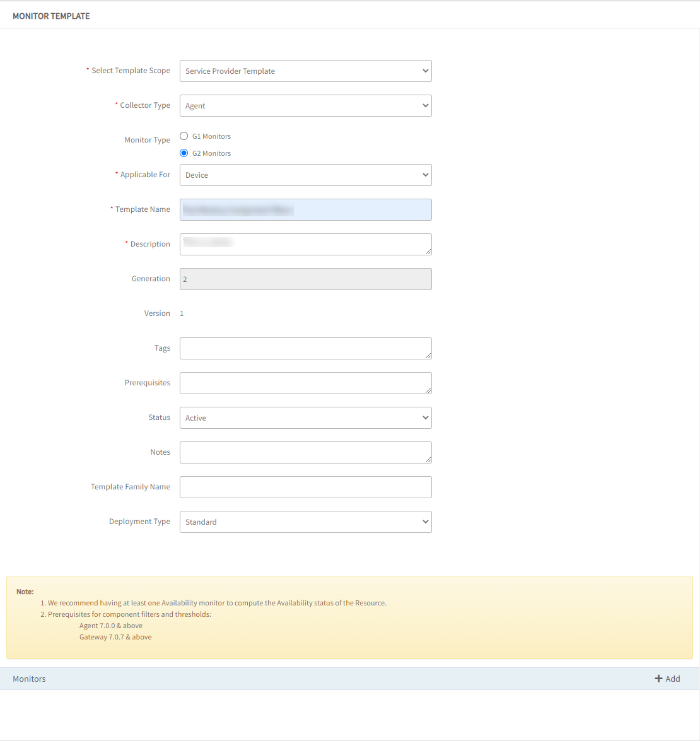This screenshot has height=741, width=700.
Task: Open the Applicable For dropdown
Action: point(305,175)
